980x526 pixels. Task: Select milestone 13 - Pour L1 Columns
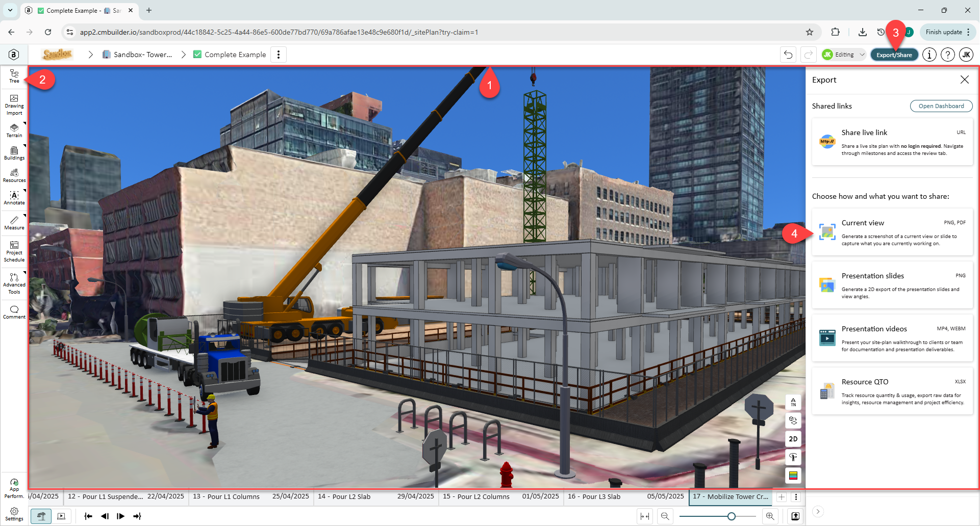250,496
